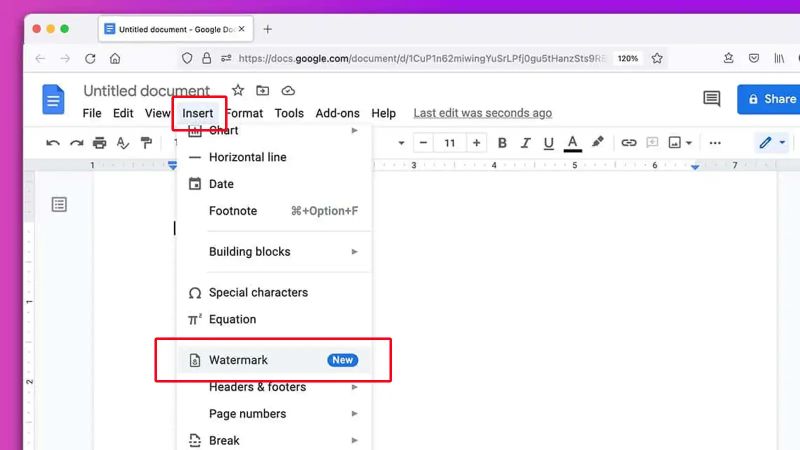
Task: Open the tracking protection shield icon
Action: click(x=187, y=59)
